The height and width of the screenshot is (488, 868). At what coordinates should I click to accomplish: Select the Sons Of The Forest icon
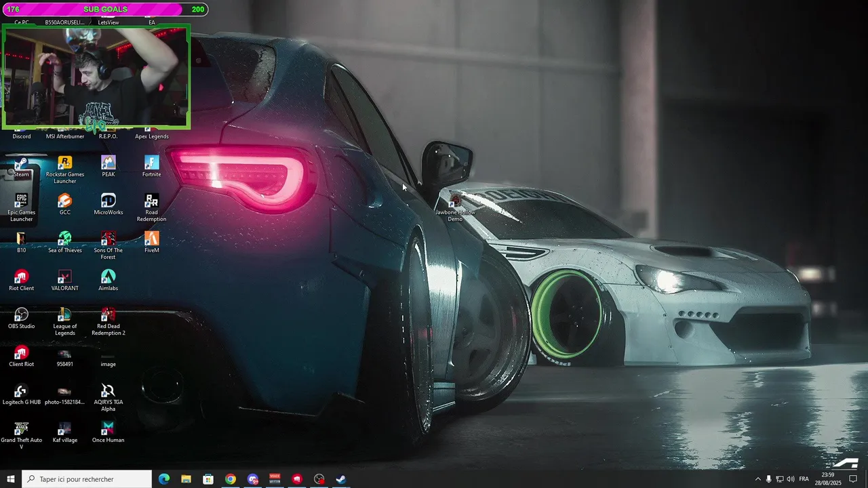pyautogui.click(x=108, y=246)
